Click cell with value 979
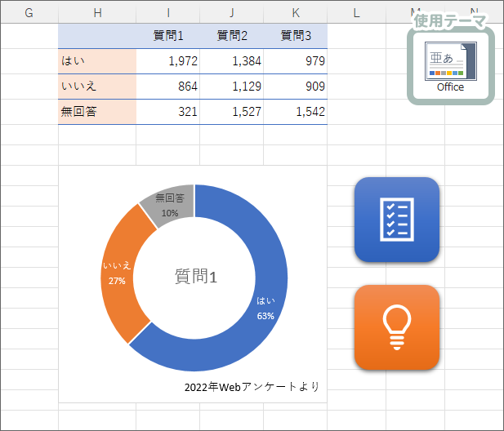The height and width of the screenshot is (431, 504). pyautogui.click(x=296, y=61)
